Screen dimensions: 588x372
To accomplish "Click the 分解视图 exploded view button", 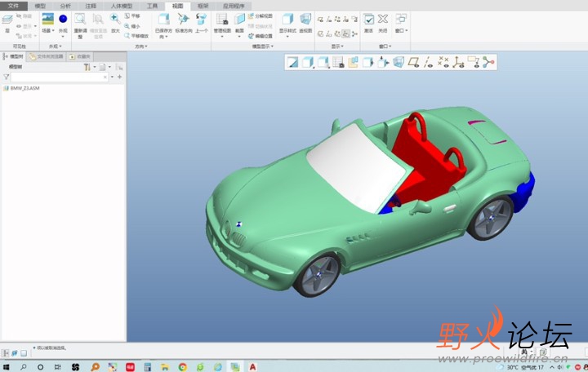I will tap(261, 16).
